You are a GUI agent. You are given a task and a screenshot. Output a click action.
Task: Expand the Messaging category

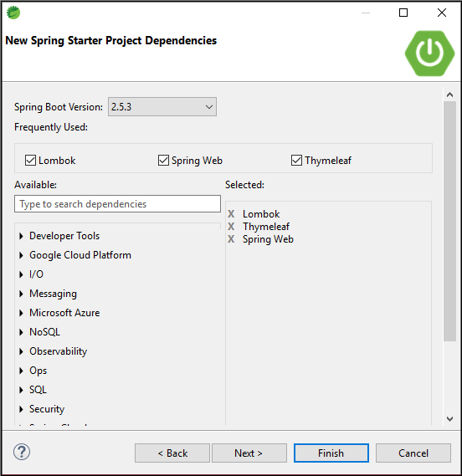coord(21,294)
